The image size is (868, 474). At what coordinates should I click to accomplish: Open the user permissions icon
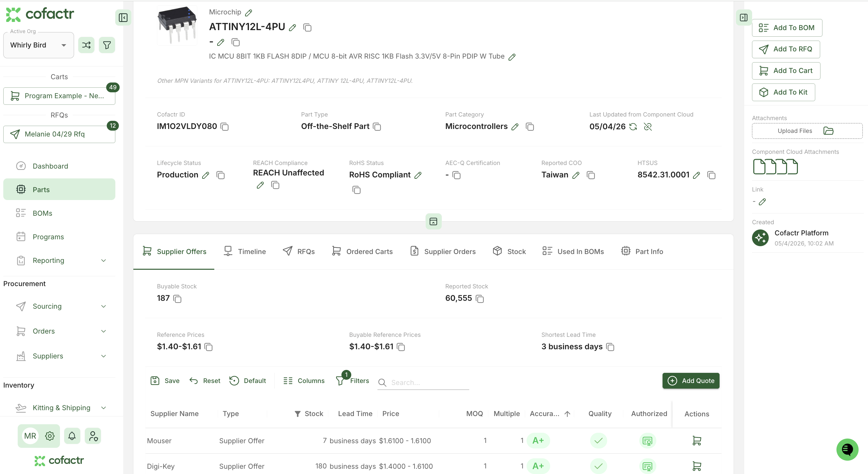pos(93,436)
